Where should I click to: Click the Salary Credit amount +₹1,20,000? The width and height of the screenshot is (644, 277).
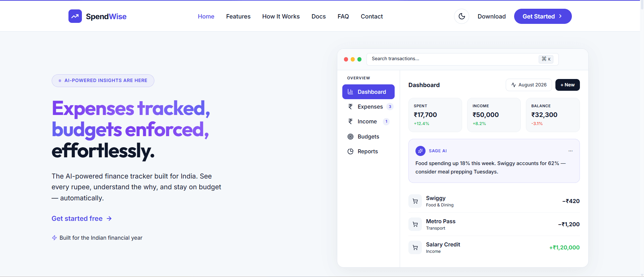click(564, 247)
